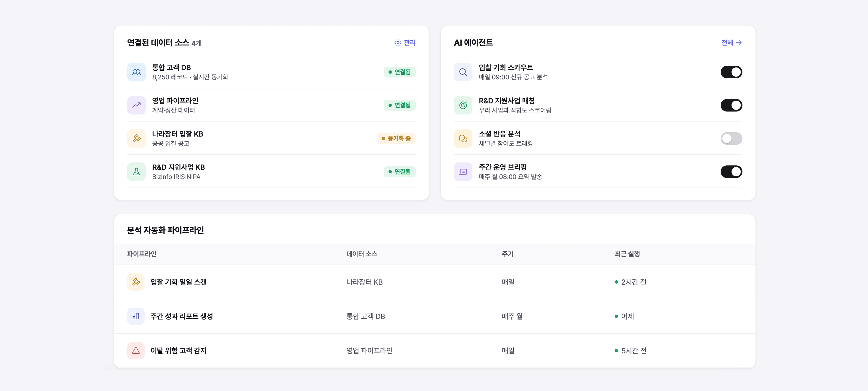Click the 나라장터 입찰 KB gavel icon
Viewport: 868px width, 391px height.
[x=136, y=138]
